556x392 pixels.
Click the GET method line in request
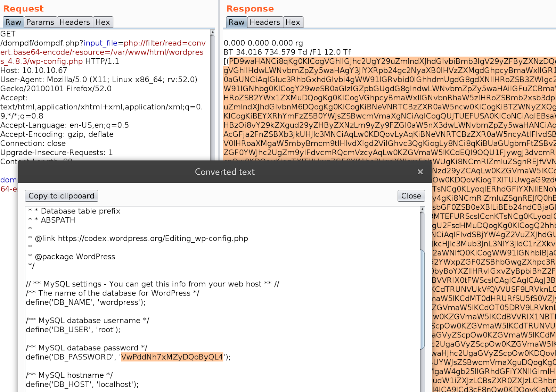click(x=8, y=34)
